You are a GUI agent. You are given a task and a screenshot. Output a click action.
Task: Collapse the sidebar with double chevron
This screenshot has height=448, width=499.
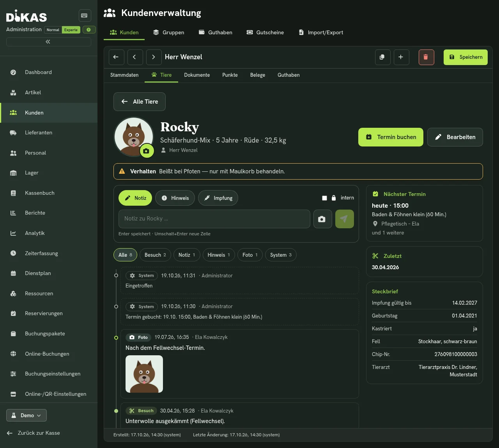[x=48, y=42]
